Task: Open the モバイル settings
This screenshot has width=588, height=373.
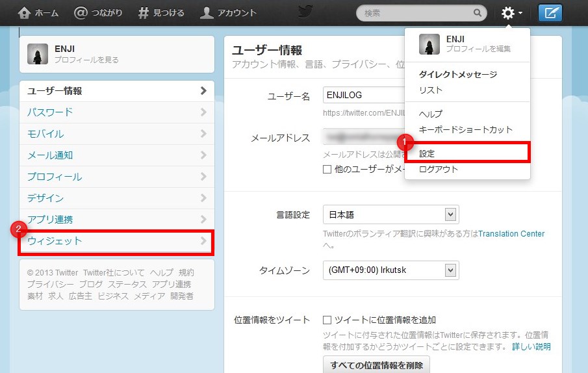Action: [116, 134]
